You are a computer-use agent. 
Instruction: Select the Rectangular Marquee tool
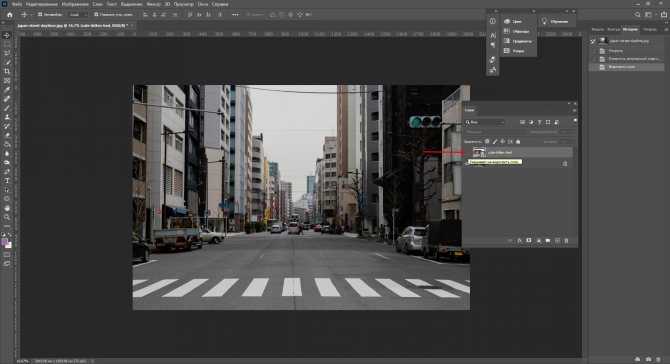coord(7,44)
